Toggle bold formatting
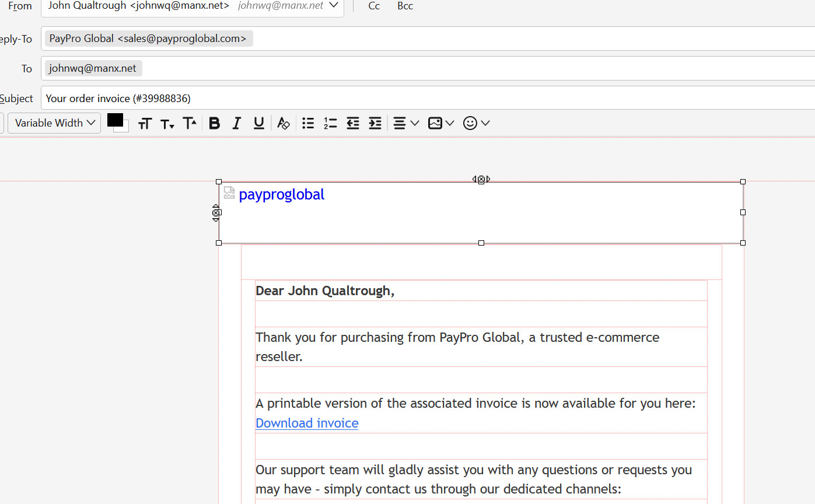Viewport: 815px width, 504px height. tap(215, 123)
